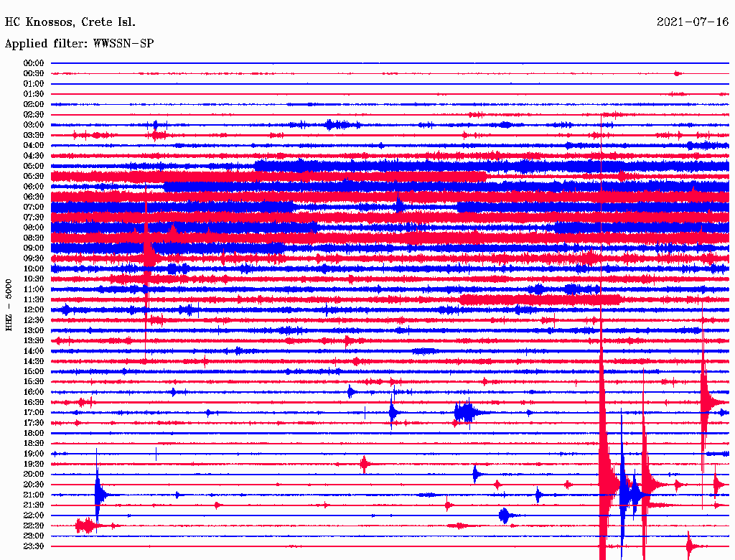Select the 20:30 time row label
This screenshot has height=560, width=735.
click(x=33, y=485)
